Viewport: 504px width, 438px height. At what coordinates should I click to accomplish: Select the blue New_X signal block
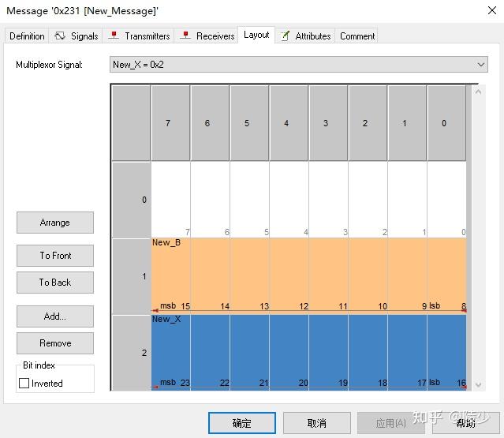(x=308, y=347)
